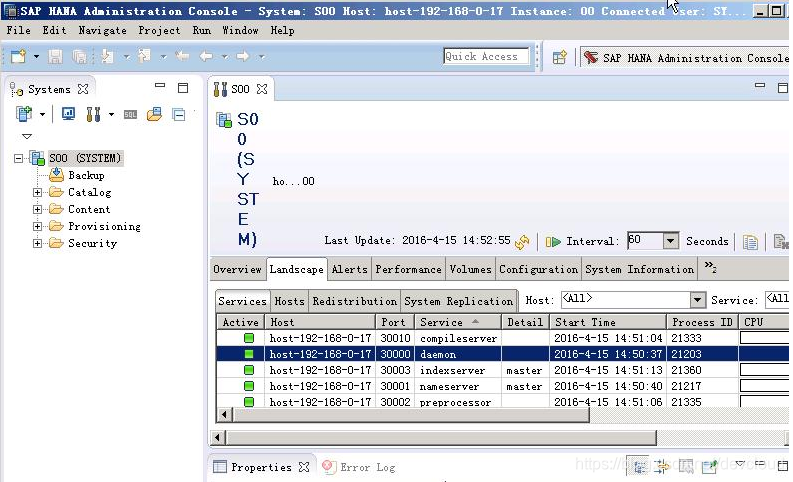Expand the Content folder
Screen dimensions: 793x482
coord(37,209)
